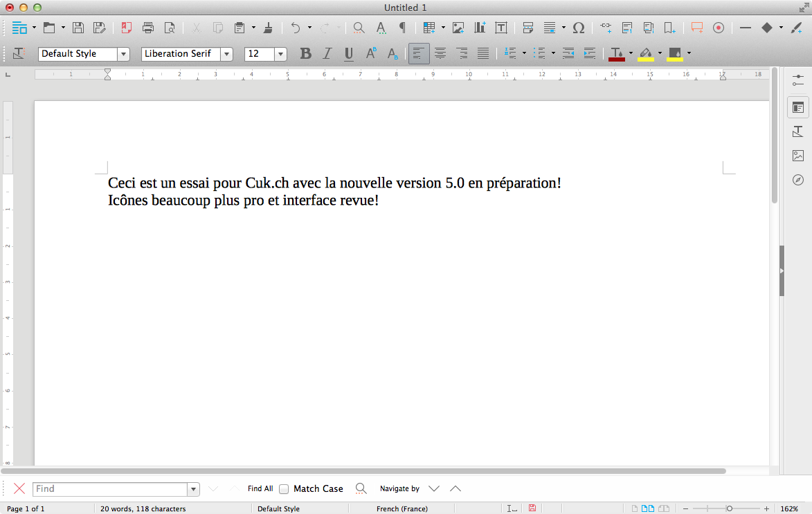The height and width of the screenshot is (514, 812).
Task: Open a file with the Open icon
Action: pyautogui.click(x=49, y=28)
